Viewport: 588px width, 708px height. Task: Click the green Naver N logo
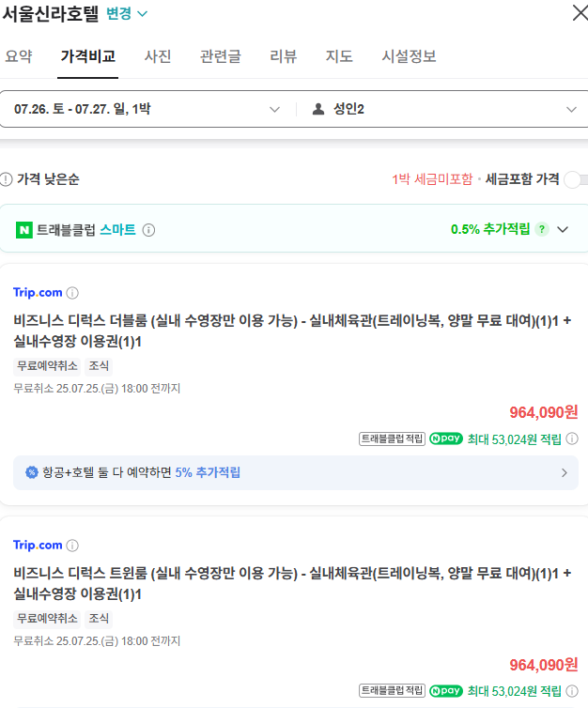point(24,230)
